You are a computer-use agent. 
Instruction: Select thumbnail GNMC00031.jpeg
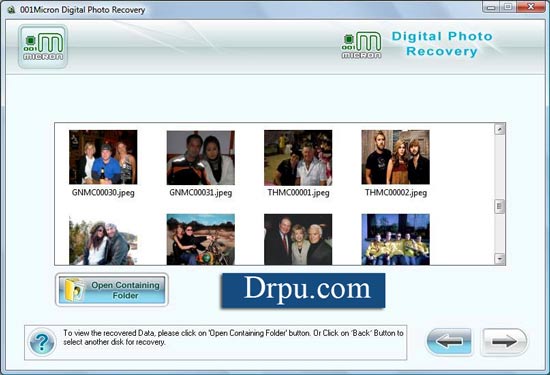point(201,158)
